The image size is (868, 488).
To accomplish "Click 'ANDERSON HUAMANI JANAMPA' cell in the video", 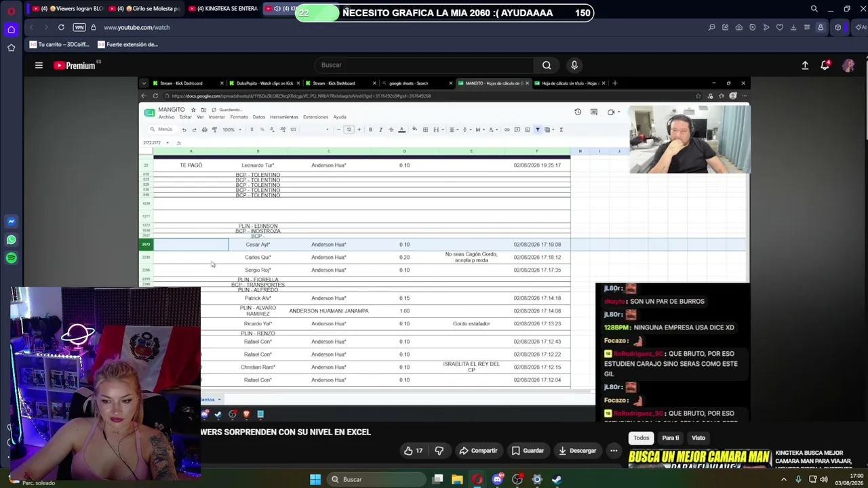I will [329, 311].
